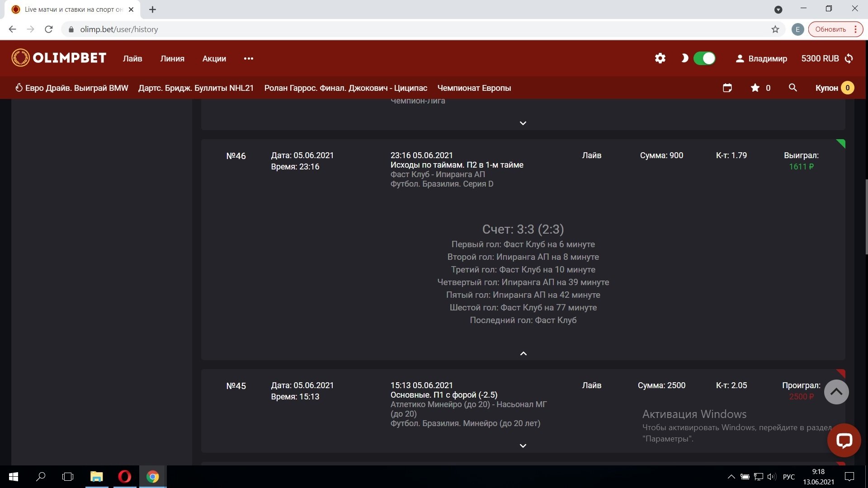
Task: Open the live chat support bubble
Action: (844, 440)
